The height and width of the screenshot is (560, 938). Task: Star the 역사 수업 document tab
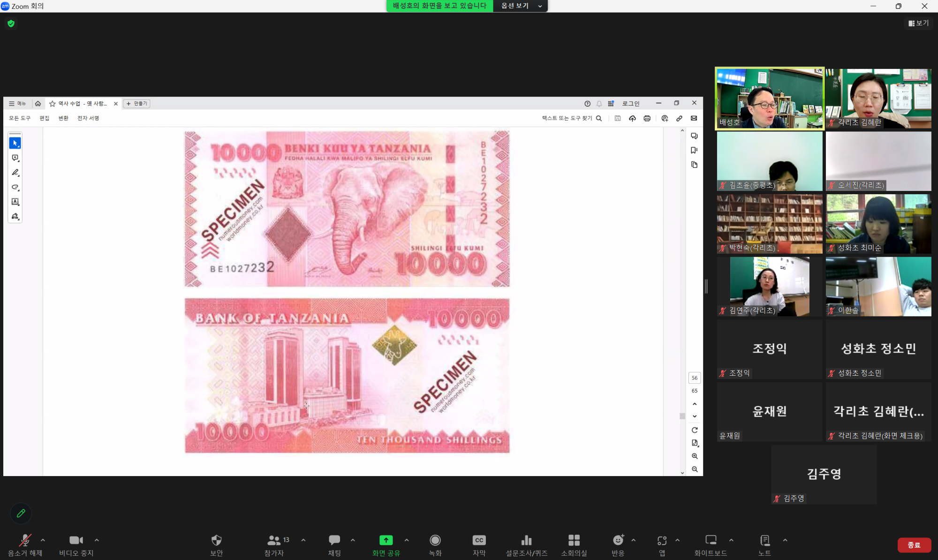click(53, 104)
